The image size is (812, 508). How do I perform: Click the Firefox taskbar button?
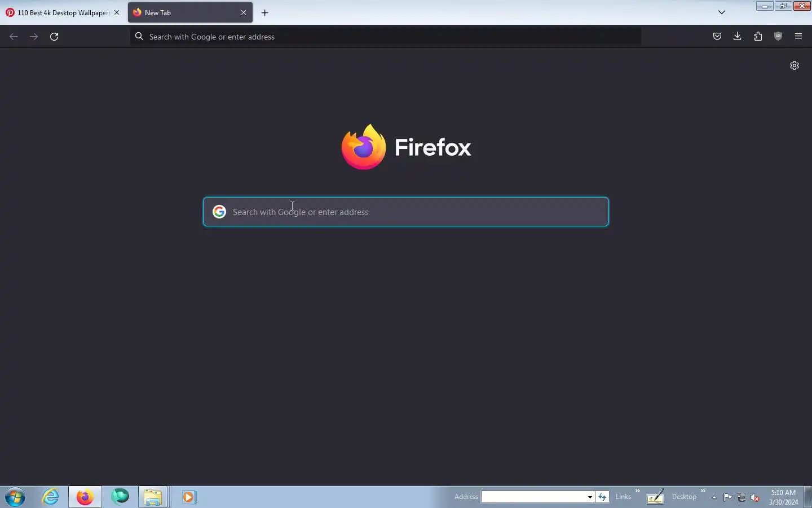pyautogui.click(x=85, y=497)
